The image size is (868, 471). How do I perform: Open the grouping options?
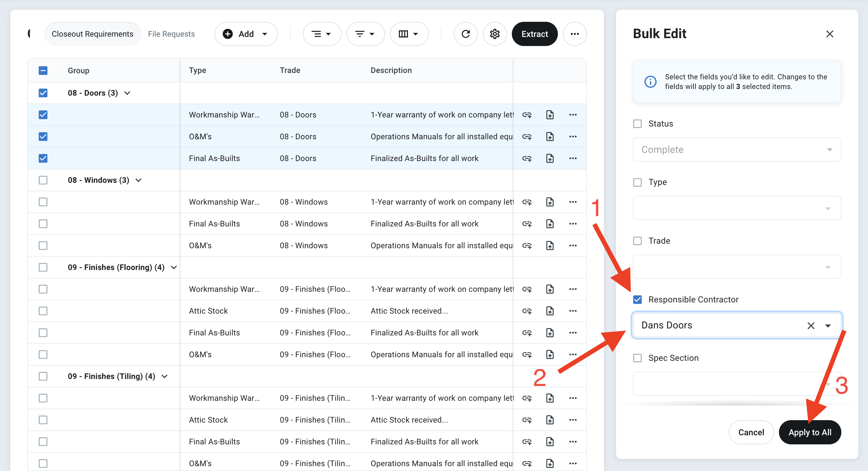321,34
